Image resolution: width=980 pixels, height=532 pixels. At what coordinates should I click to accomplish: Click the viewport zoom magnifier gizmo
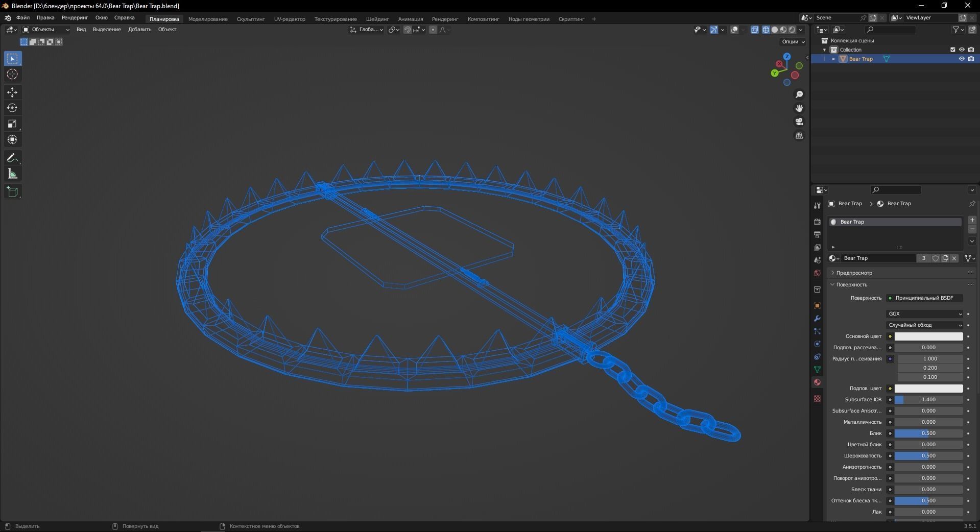tap(799, 94)
